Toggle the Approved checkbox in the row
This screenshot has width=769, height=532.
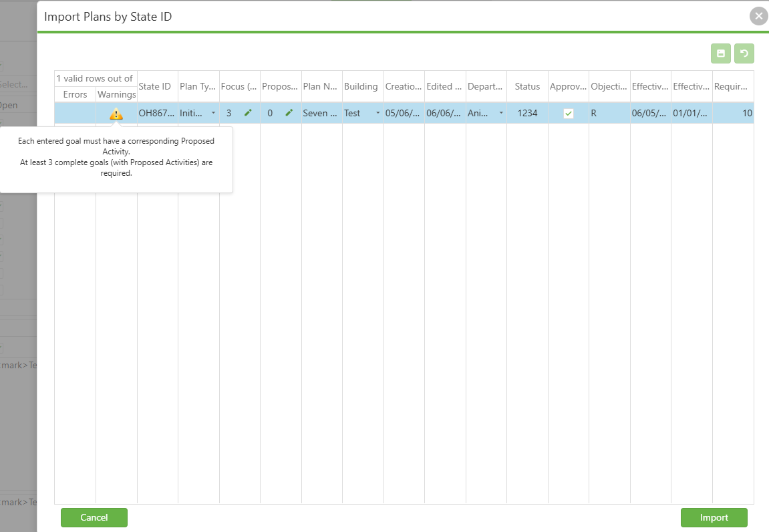click(x=569, y=114)
